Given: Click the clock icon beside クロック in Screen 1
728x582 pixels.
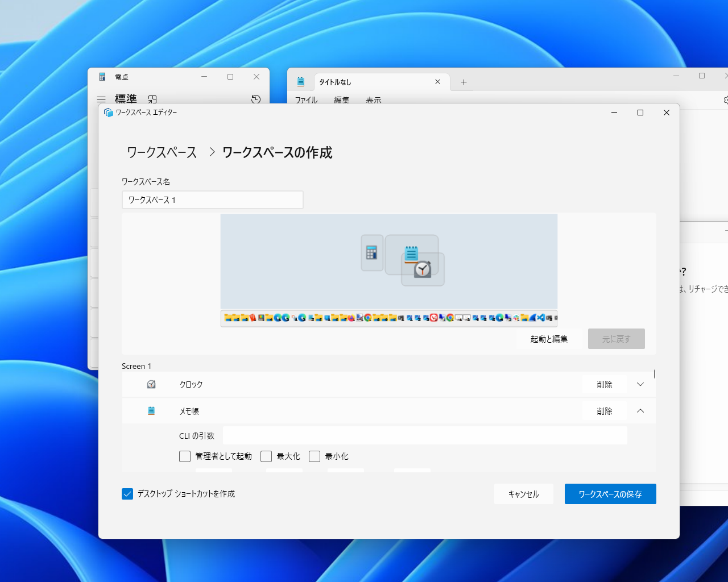Looking at the screenshot, I should point(151,384).
